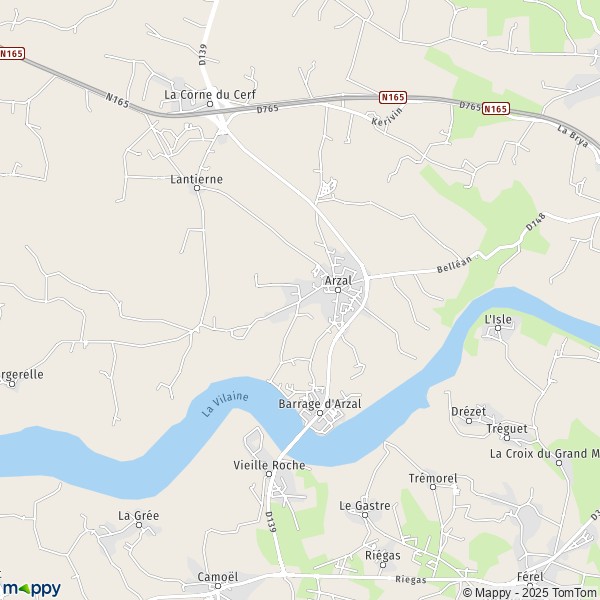Select the Riégas locality marker
Viewport: 600px width, 600px height.
383,565
